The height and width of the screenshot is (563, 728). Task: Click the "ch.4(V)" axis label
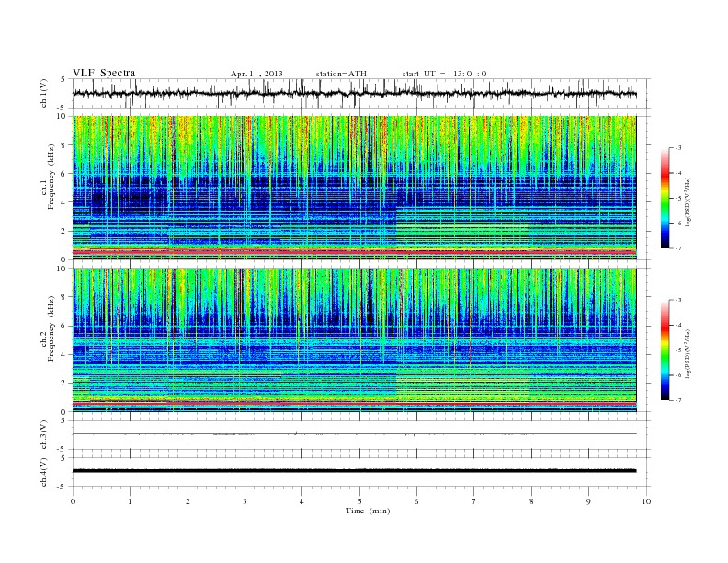(x=44, y=472)
